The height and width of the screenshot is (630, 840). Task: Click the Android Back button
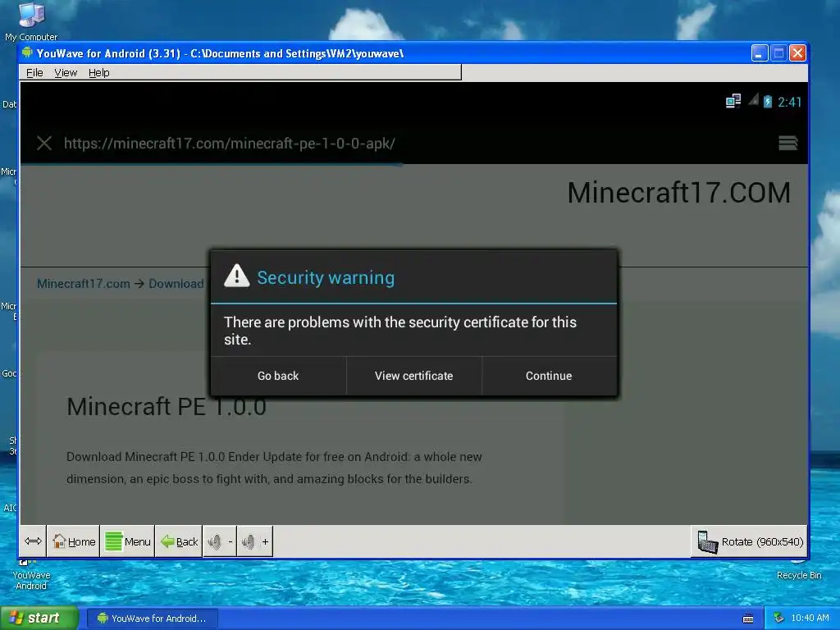(179, 541)
